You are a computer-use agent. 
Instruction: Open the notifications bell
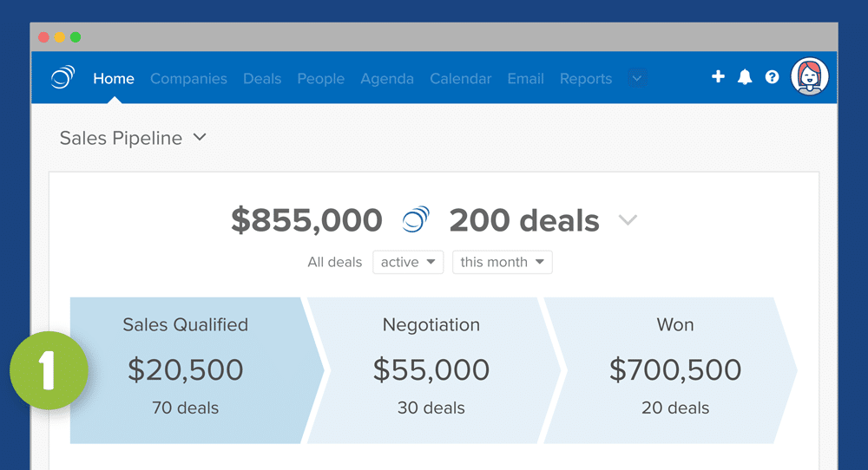coord(745,77)
